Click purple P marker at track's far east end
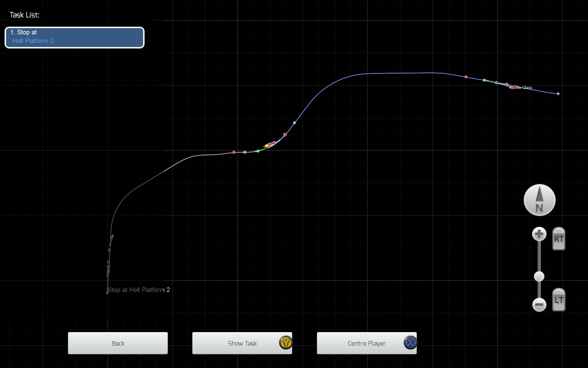 (558, 94)
